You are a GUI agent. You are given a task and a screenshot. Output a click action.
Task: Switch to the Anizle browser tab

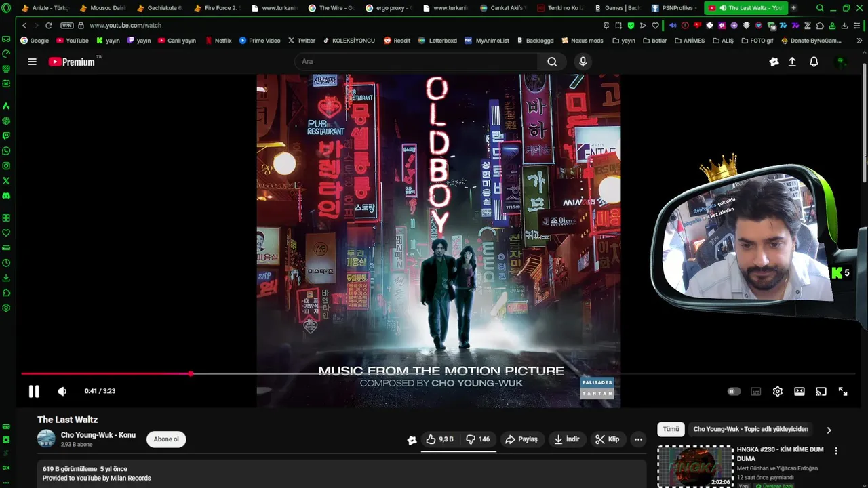[46, 8]
